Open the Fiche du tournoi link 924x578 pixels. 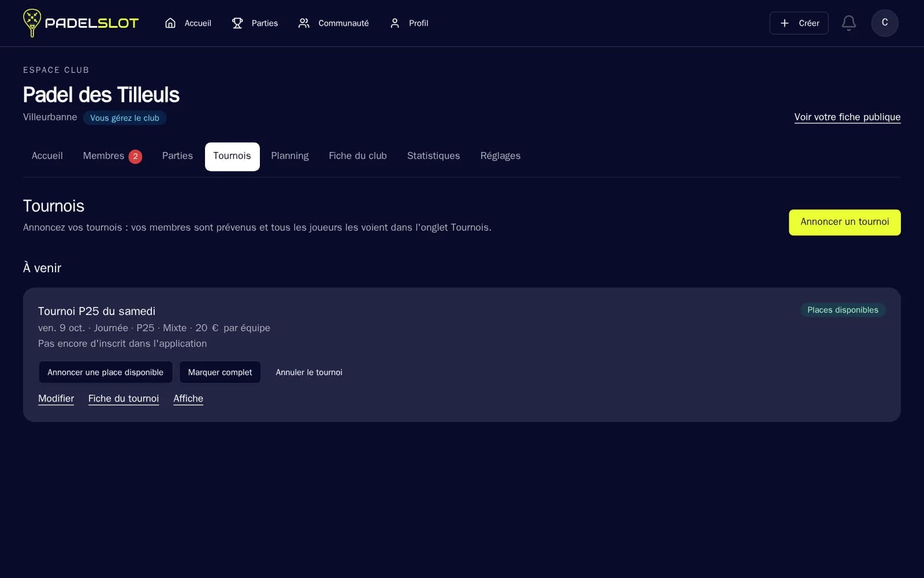pyautogui.click(x=124, y=398)
